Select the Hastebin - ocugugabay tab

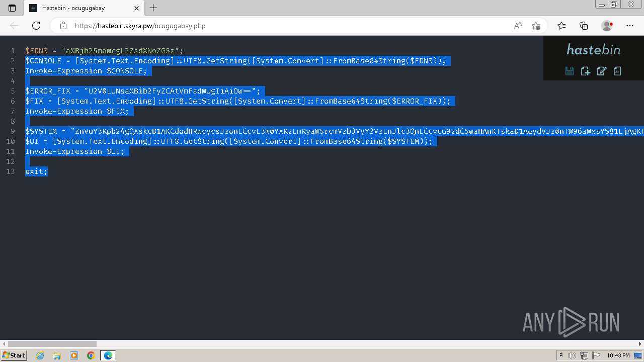coord(84,8)
